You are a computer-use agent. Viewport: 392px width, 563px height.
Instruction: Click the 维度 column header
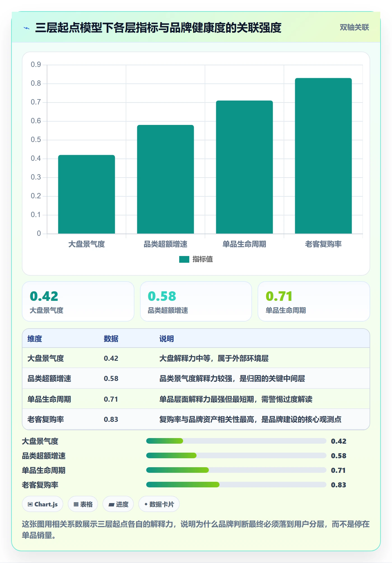(35, 339)
